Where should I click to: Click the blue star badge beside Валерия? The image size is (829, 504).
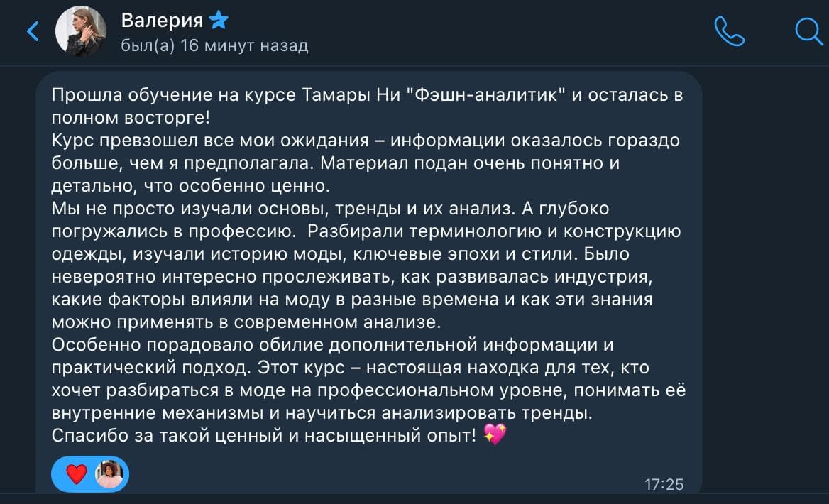click(x=216, y=21)
